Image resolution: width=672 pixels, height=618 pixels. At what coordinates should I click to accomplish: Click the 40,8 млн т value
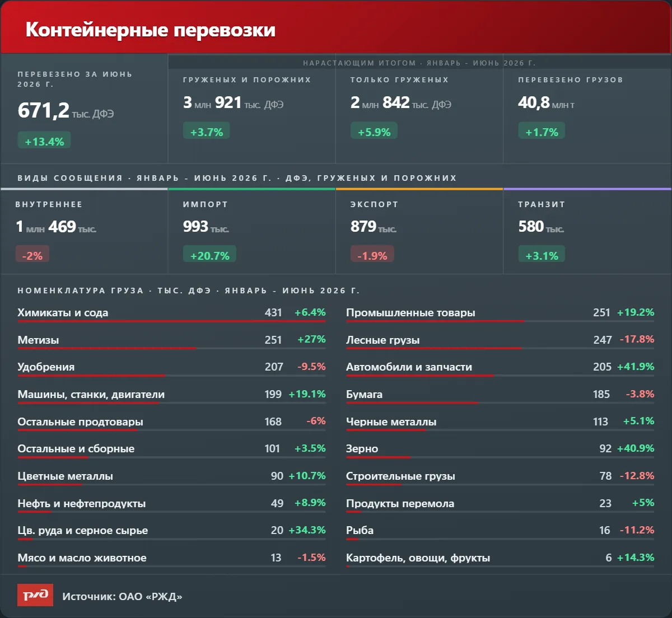pyautogui.click(x=546, y=102)
